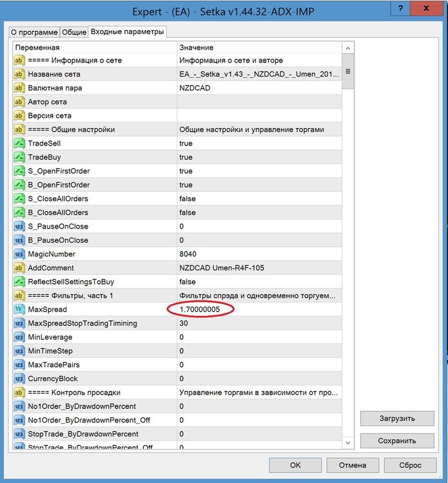Click the scrollbar up arrow
This screenshot has width=448, height=483.
pos(348,48)
